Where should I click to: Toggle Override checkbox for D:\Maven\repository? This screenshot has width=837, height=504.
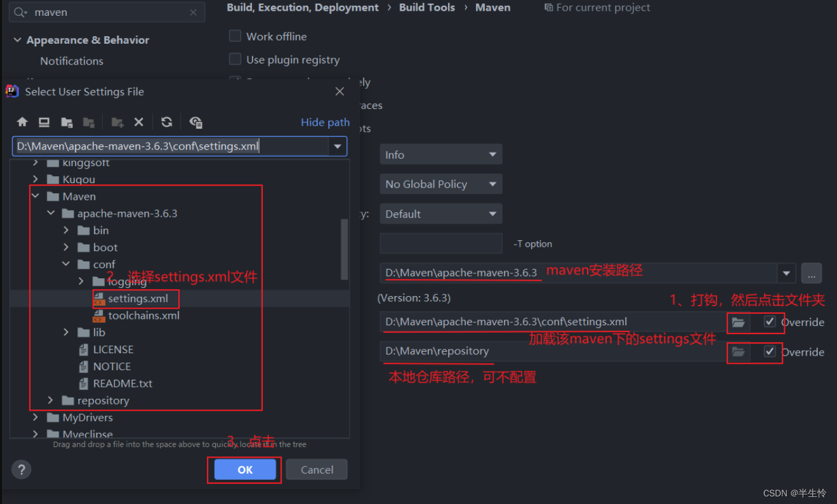[x=770, y=351]
